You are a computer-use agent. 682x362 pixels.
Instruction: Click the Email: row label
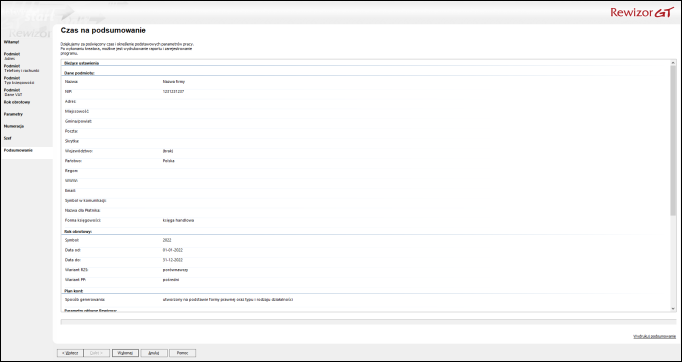[x=70, y=191]
